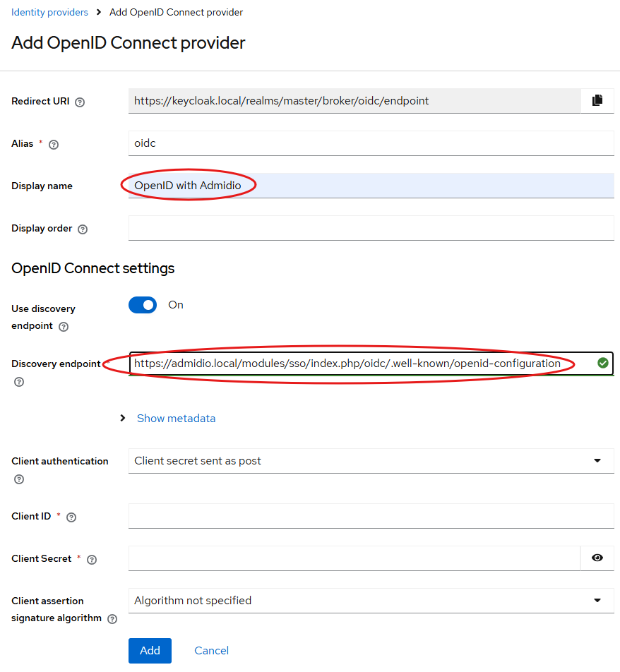
Task: Show the Client Secret with eye icon
Action: click(x=597, y=558)
